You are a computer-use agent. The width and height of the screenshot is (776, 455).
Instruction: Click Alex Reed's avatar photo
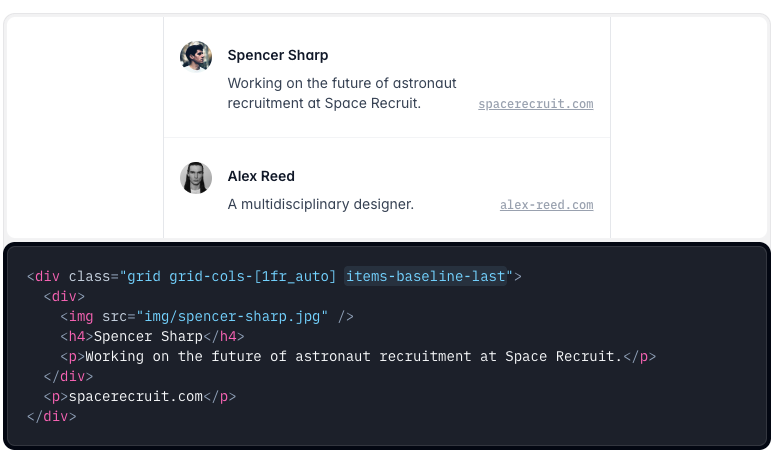point(196,178)
